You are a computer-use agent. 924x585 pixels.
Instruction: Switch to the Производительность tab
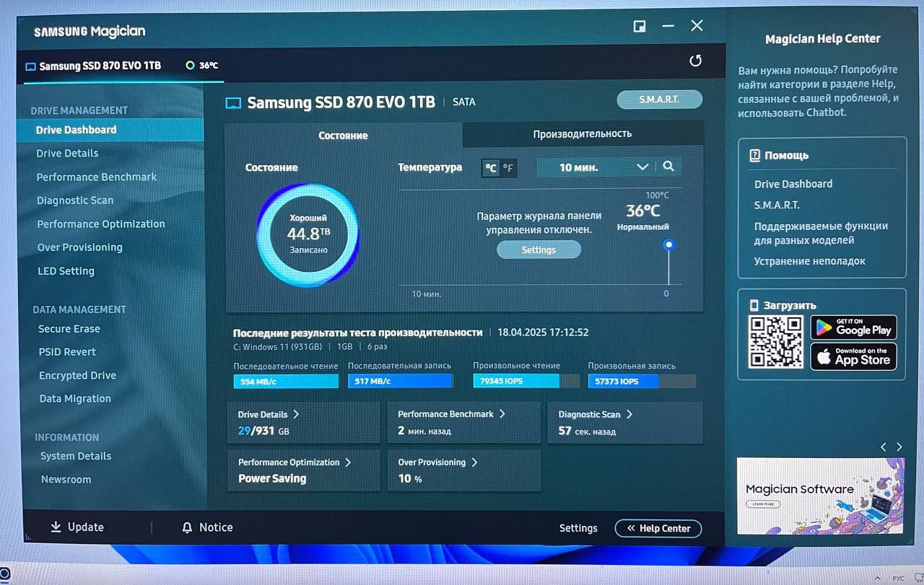(x=583, y=133)
